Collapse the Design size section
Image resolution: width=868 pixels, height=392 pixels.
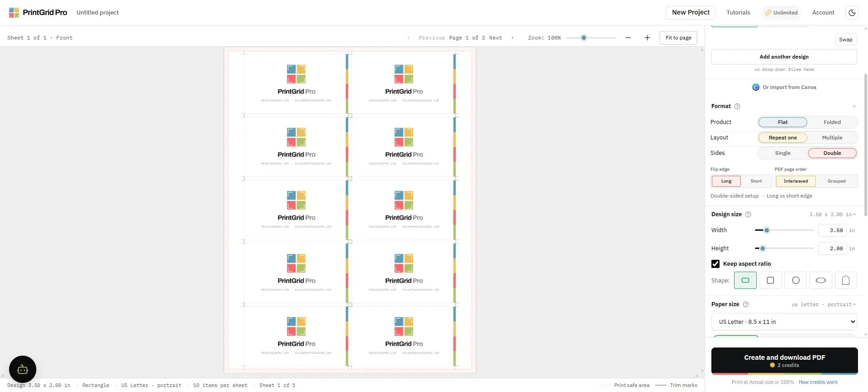[x=854, y=214]
